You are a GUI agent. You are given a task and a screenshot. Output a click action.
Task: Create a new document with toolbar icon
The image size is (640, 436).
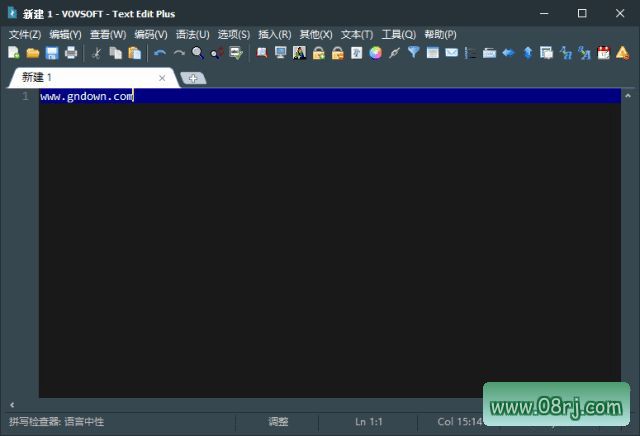point(13,53)
